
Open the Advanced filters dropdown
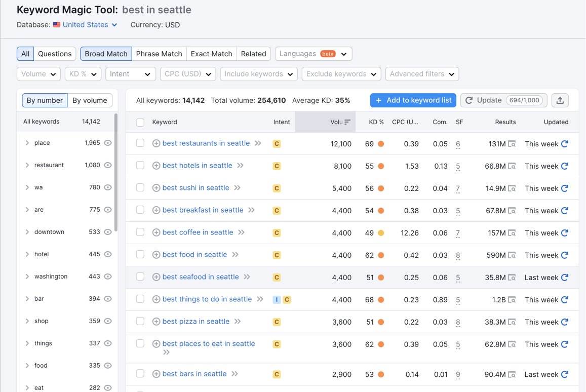click(422, 74)
